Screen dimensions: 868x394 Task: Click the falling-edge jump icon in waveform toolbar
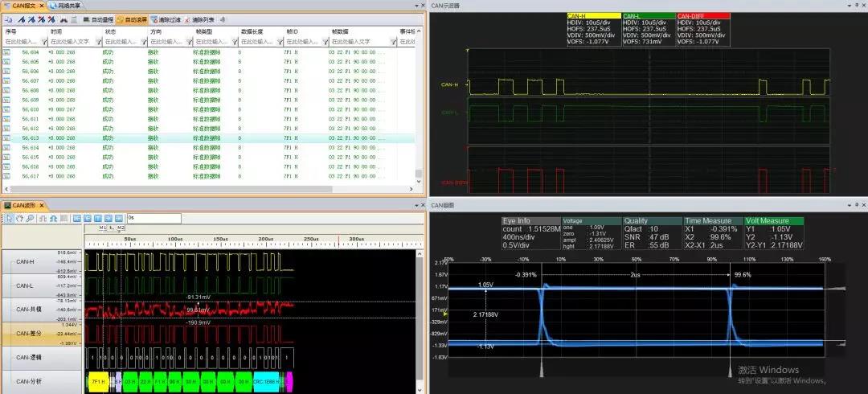pyautogui.click(x=53, y=219)
